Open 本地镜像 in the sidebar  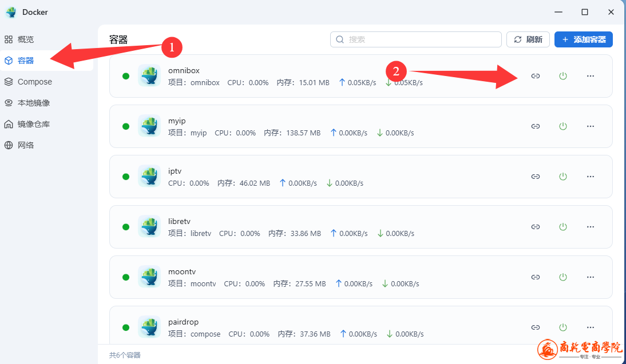coord(33,103)
